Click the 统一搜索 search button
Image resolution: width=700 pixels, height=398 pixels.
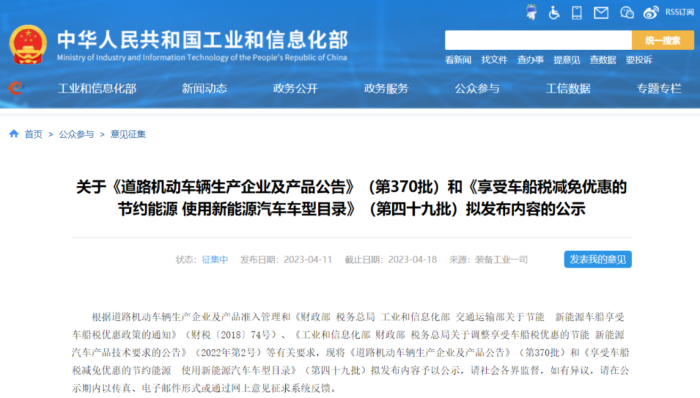point(662,40)
